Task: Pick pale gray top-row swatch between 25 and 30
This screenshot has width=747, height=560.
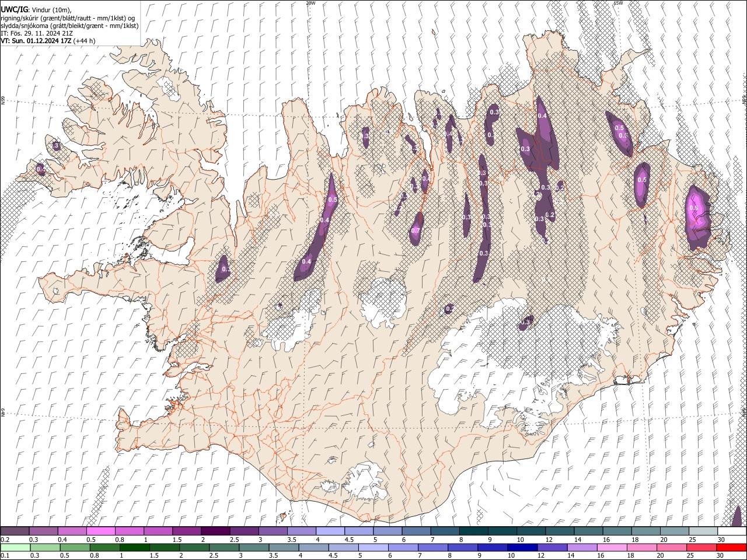Action: pyautogui.click(x=703, y=531)
